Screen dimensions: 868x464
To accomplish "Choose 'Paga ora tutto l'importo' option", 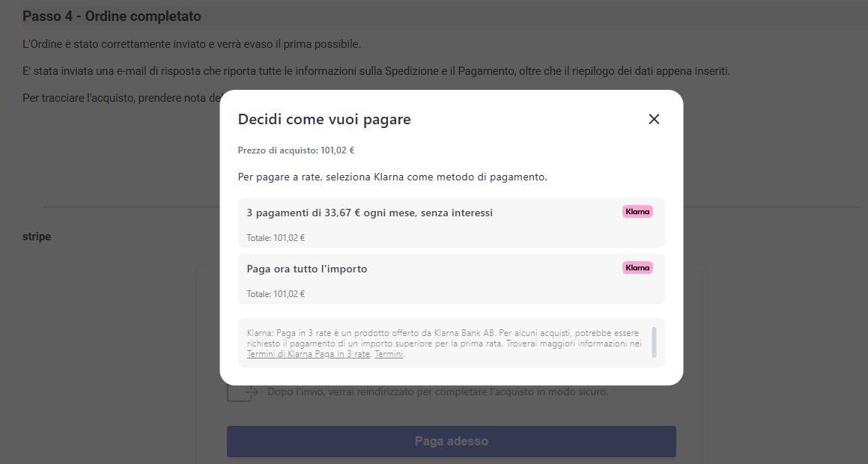I will coord(307,269).
